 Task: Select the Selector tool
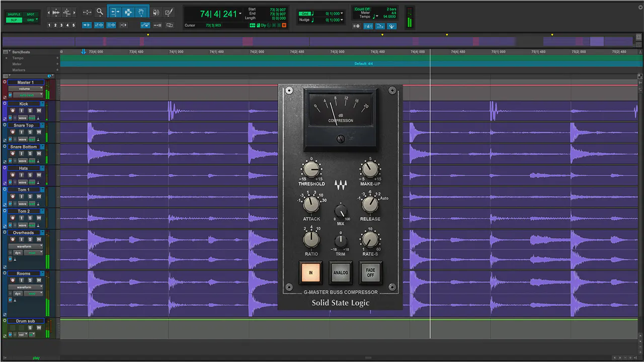point(128,12)
